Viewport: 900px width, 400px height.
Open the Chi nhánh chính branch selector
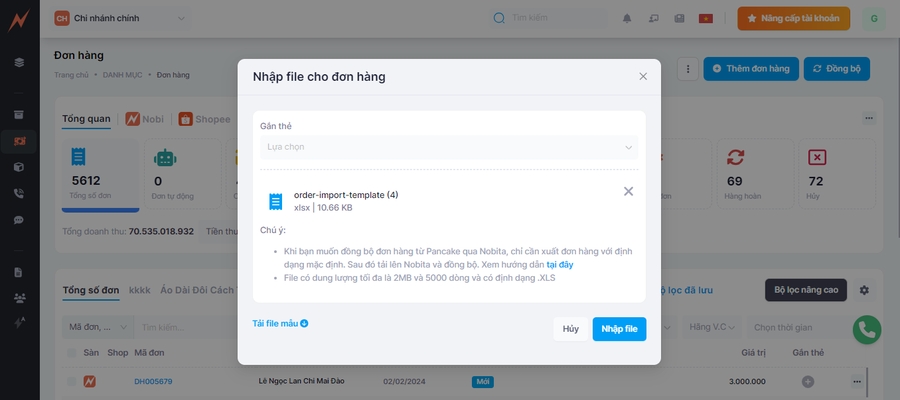click(x=120, y=18)
